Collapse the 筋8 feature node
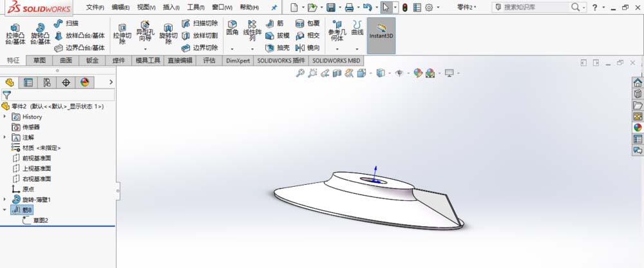 [x=6, y=209]
